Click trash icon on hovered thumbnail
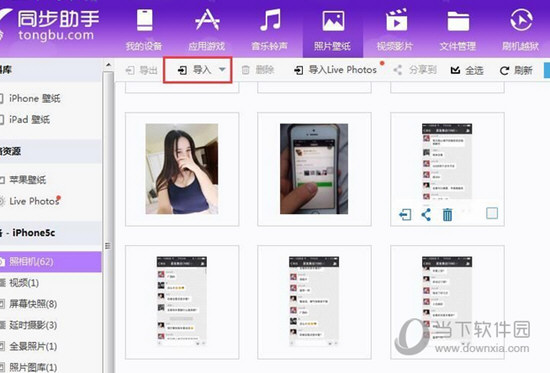The height and width of the screenshot is (373, 550). click(447, 214)
